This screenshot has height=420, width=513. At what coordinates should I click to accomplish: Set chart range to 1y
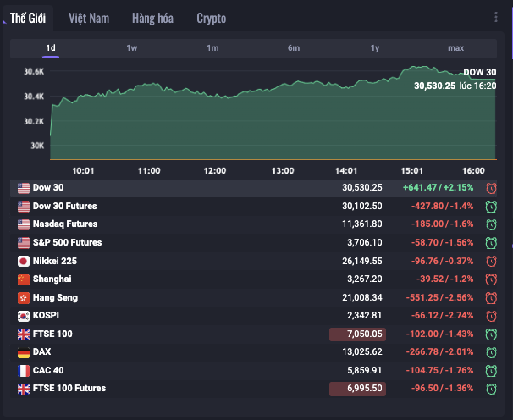[374, 48]
